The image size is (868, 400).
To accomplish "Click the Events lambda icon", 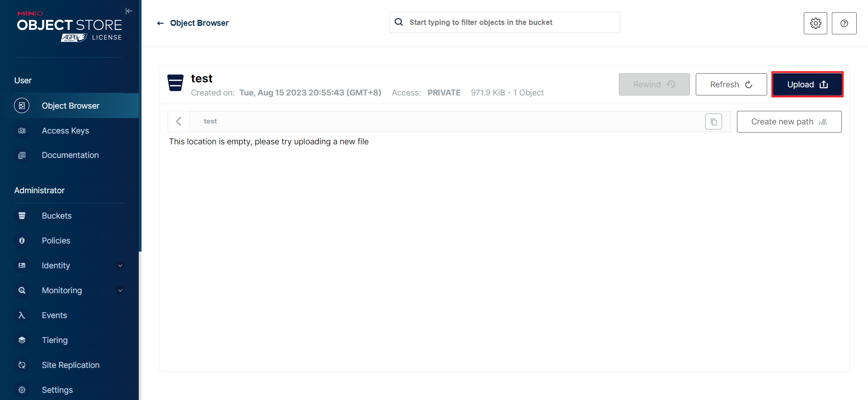I will pos(22,315).
